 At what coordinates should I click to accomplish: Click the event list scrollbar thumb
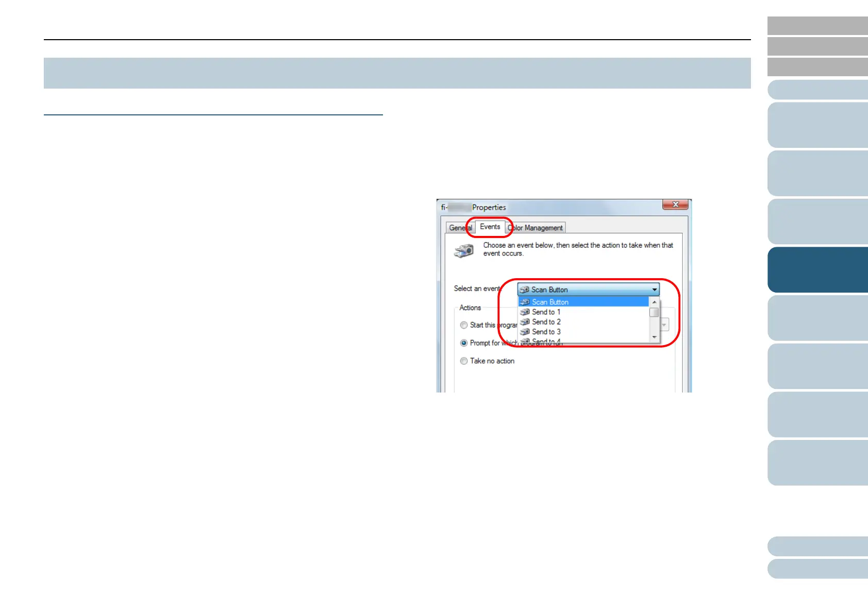(654, 312)
